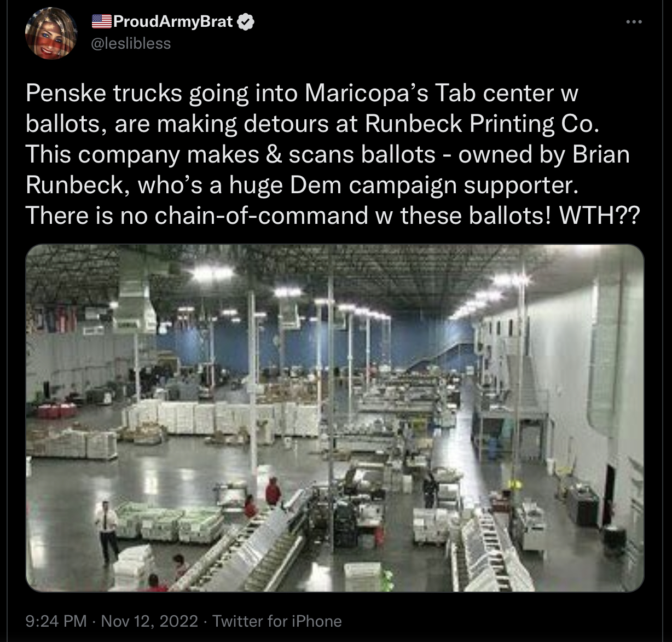Click the chain-of-command phrase in tweet
This screenshot has height=642, width=672.
coord(262,215)
